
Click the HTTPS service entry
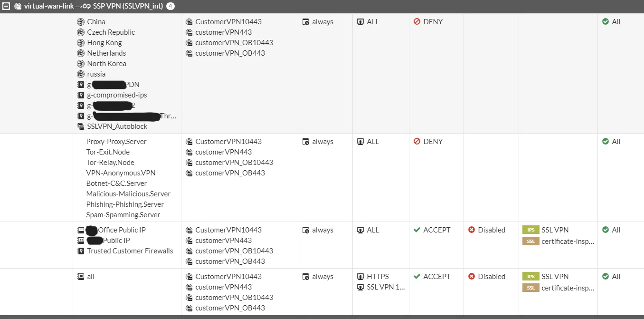(x=378, y=277)
